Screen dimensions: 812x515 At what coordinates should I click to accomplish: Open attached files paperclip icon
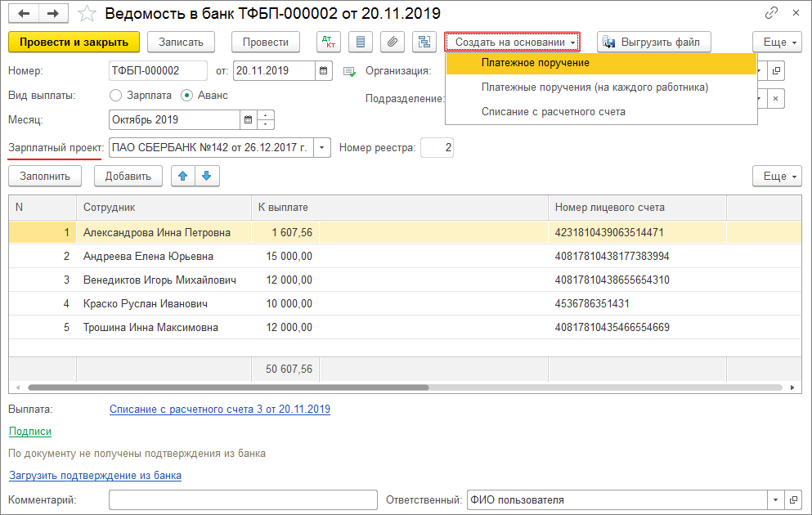point(393,42)
